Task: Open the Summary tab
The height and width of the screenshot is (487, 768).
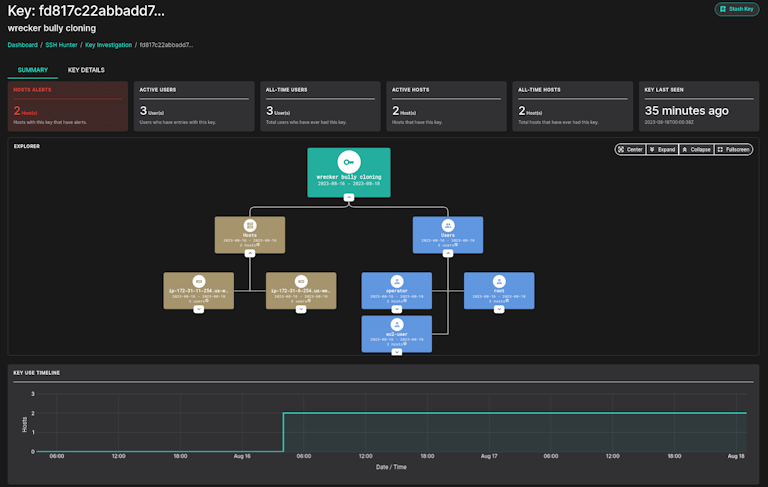Action: 32,70
